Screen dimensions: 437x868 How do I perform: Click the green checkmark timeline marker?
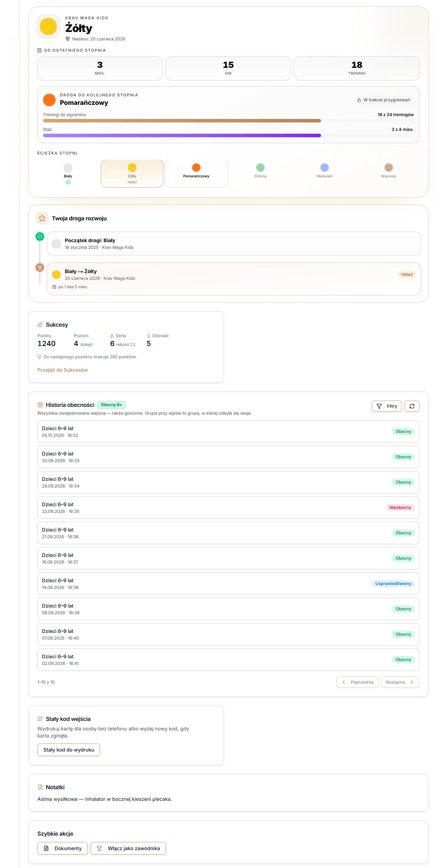[40, 237]
